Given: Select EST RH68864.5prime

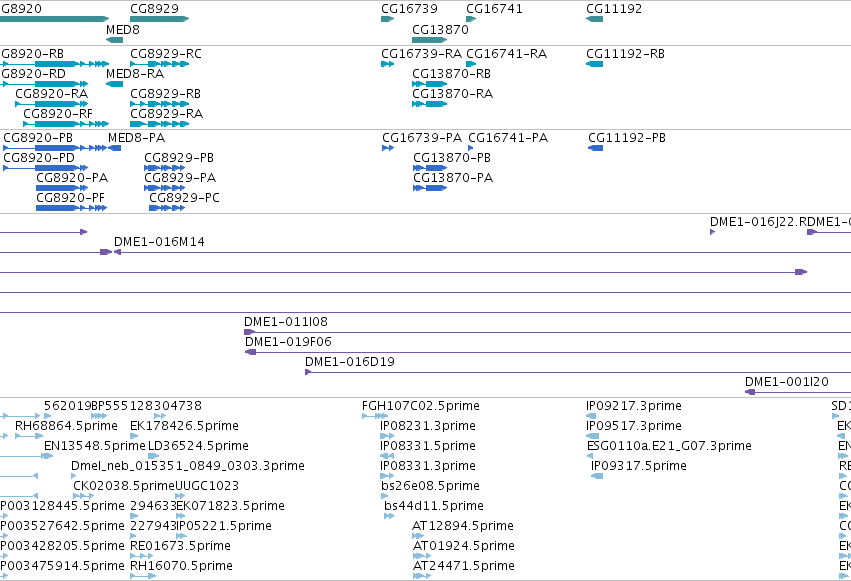Looking at the screenshot, I should [x=66, y=426].
